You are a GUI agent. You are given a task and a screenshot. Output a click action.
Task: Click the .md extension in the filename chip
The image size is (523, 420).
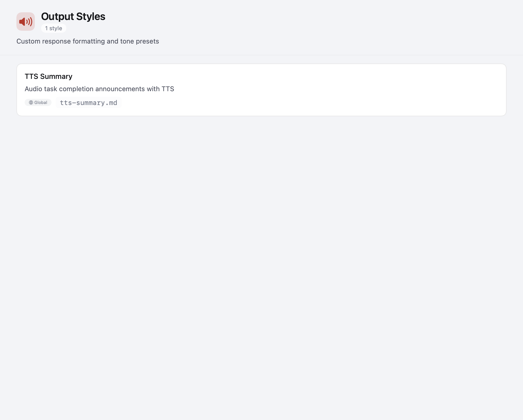pyautogui.click(x=113, y=102)
